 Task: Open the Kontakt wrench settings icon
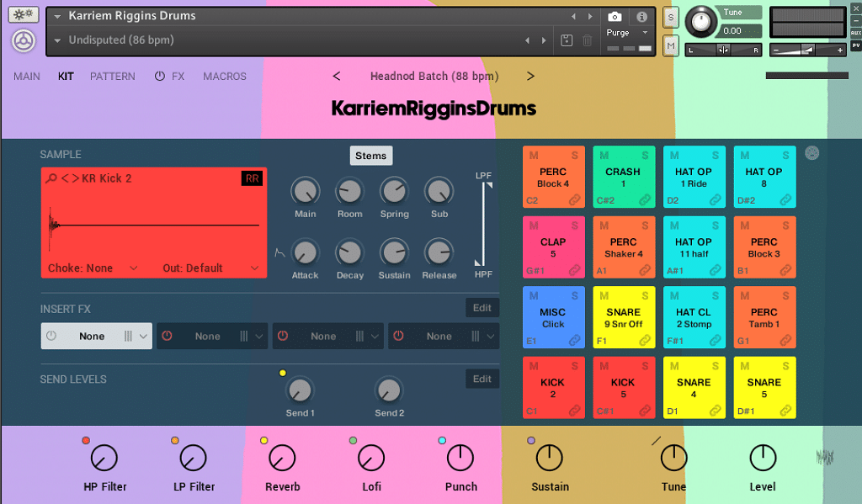(23, 14)
